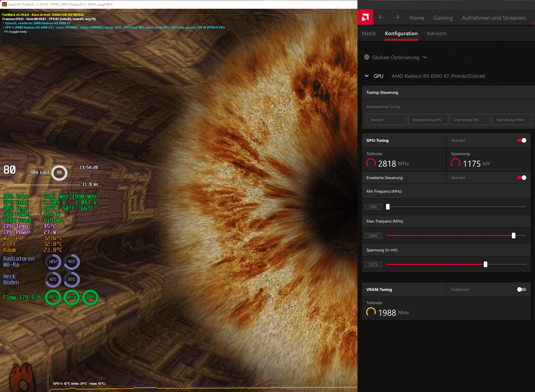Choose Übertaktung GPU preset
The width and height of the screenshot is (535, 392).
[x=470, y=119]
